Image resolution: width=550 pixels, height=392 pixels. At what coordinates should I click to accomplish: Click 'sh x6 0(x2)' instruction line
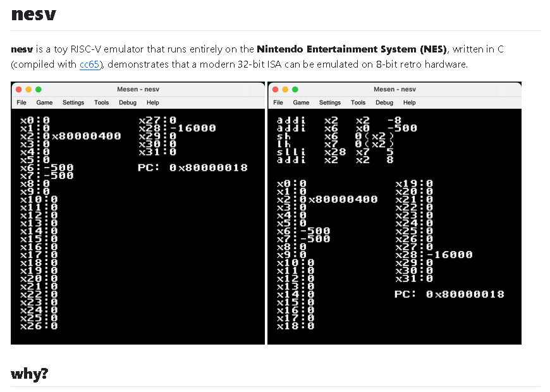point(335,136)
